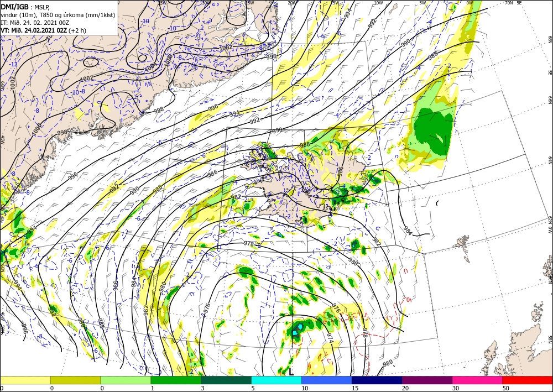Click the '974' isobar label
Viewport: 553px width, 392px height.
[x=330, y=338]
